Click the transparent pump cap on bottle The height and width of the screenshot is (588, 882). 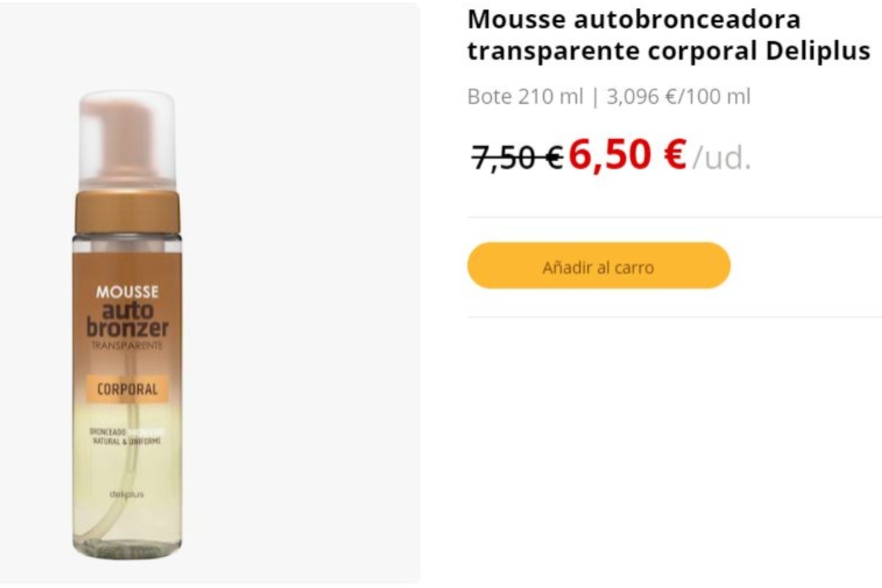pos(127,140)
